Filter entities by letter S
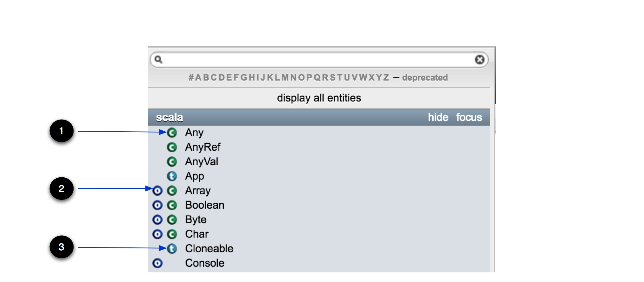The width and height of the screenshot is (644, 282). pyautogui.click(x=333, y=78)
